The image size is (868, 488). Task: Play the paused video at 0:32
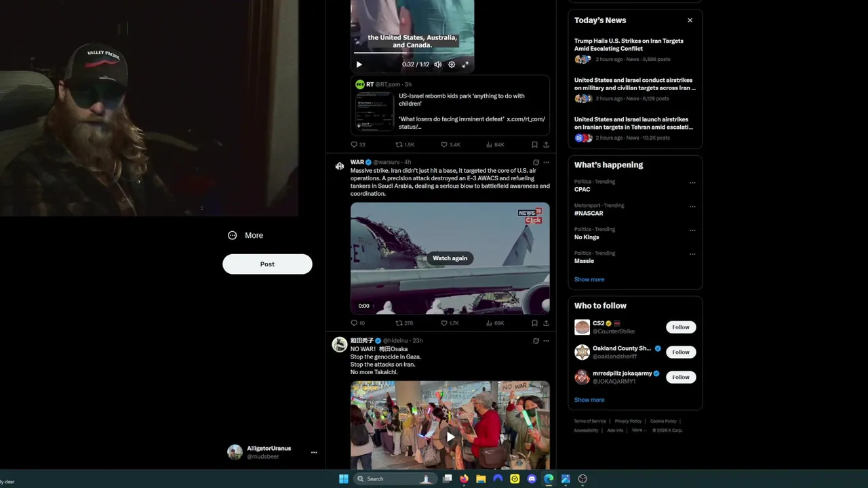359,64
